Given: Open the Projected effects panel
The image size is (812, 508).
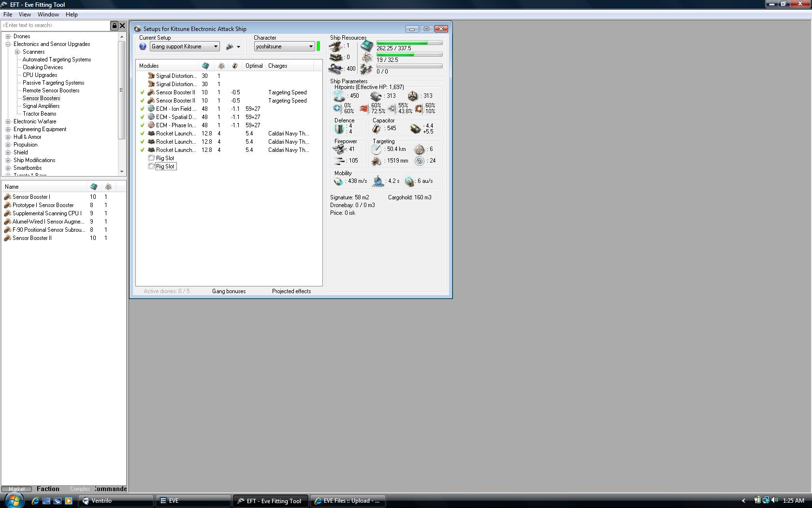Looking at the screenshot, I should click(x=291, y=291).
